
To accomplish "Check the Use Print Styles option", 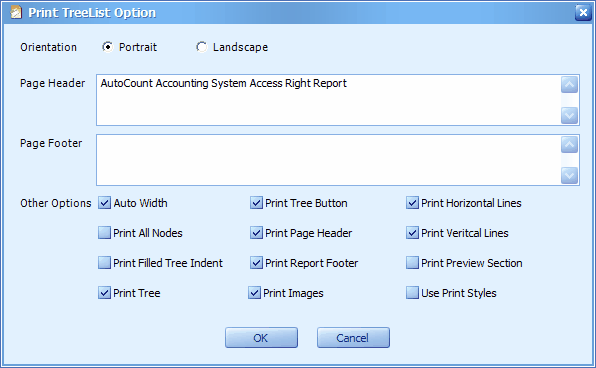I will (x=412, y=293).
